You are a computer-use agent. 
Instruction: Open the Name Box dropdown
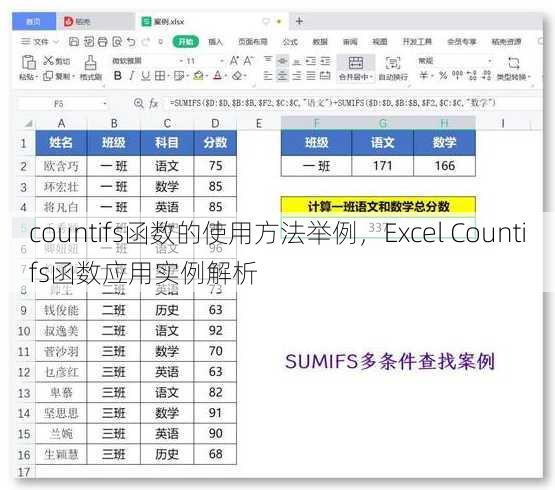[105, 104]
